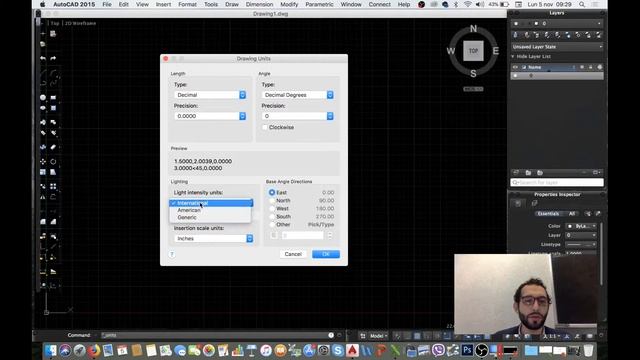Open the Parametric menu
The height and width of the screenshot is (360, 640).
pos(319,4)
